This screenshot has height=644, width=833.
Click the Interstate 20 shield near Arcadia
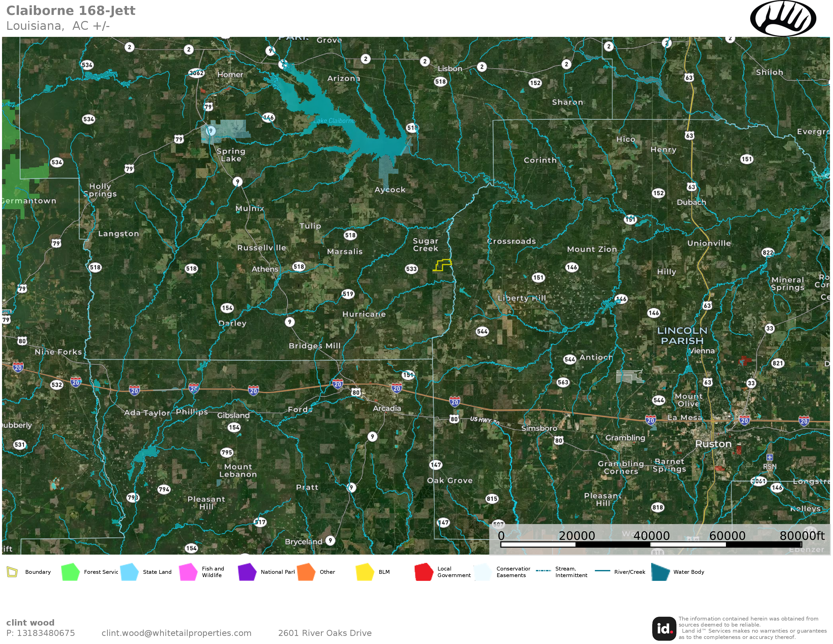[397, 388]
